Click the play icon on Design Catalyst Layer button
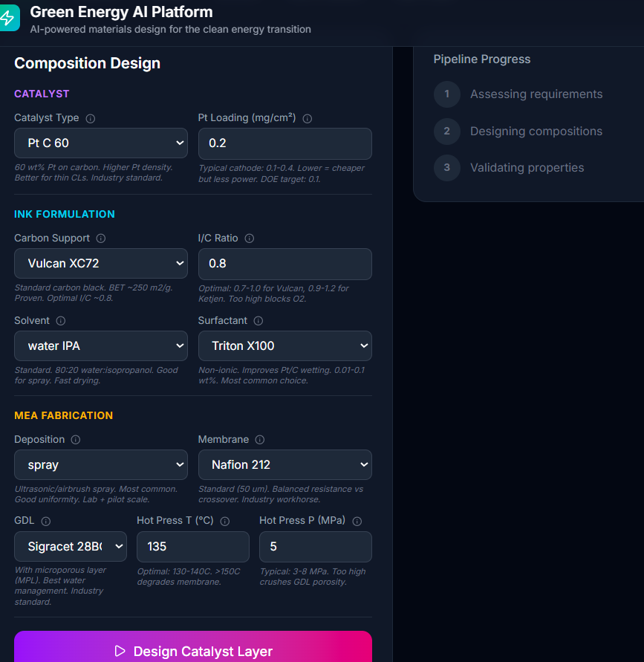 click(x=120, y=651)
